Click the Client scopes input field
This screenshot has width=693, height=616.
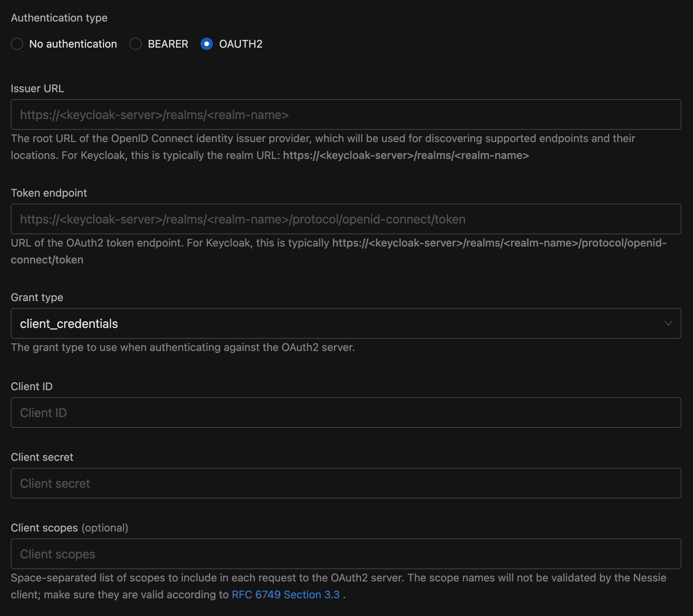[x=346, y=554]
